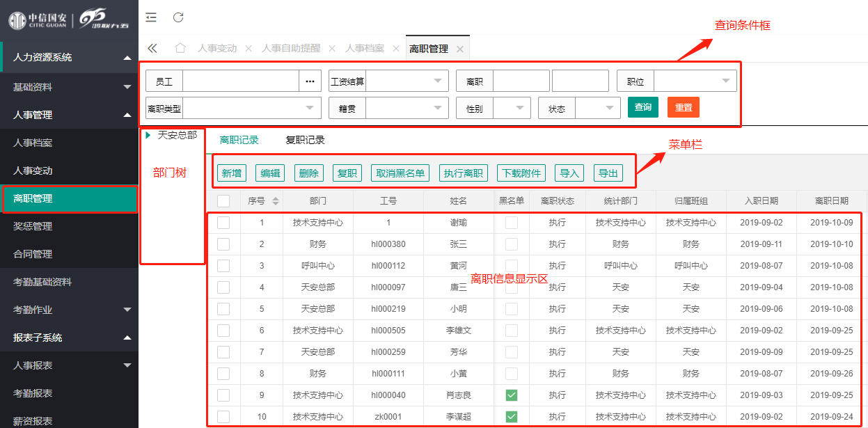Click the page refresh icon
868x428 pixels.
178,17
